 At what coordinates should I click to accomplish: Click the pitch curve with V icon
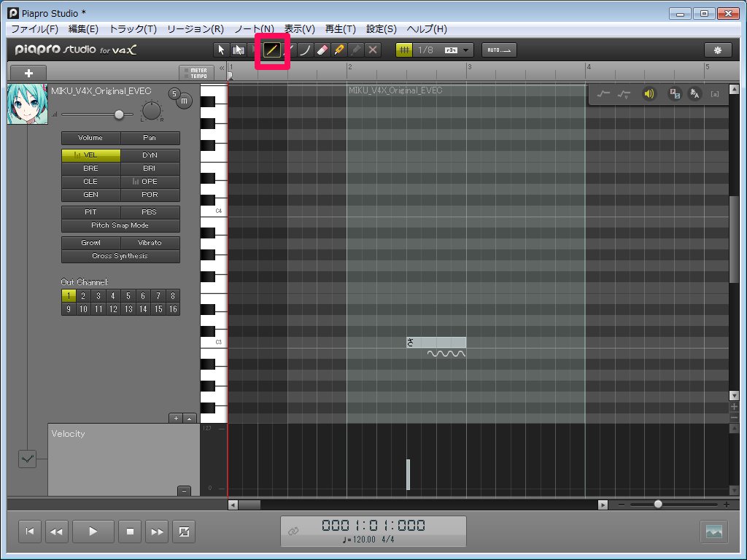tap(624, 94)
